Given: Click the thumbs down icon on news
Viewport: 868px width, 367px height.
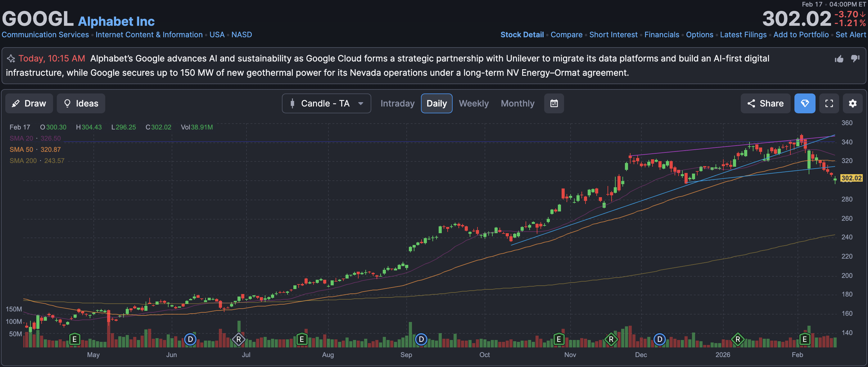Looking at the screenshot, I should pyautogui.click(x=855, y=59).
